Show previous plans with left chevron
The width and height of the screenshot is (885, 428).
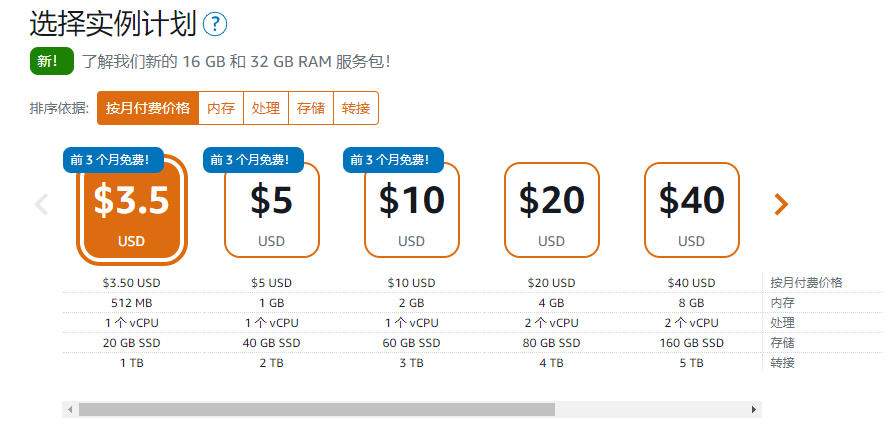(x=42, y=204)
